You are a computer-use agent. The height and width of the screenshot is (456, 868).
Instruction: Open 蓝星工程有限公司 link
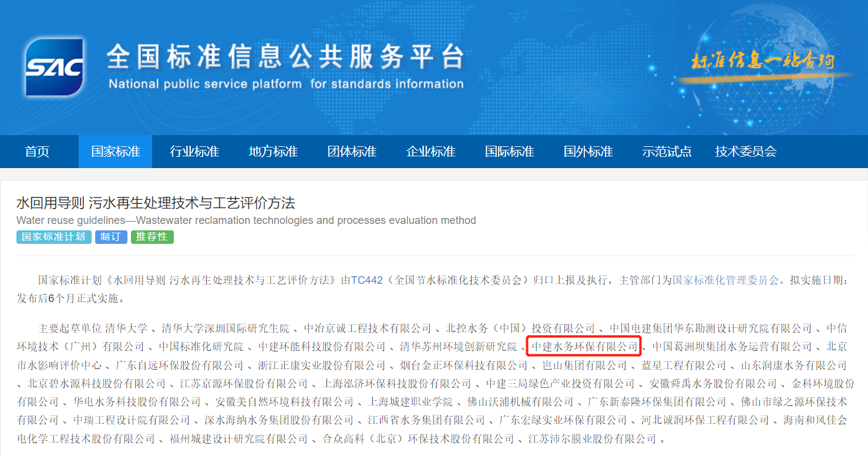tap(684, 366)
